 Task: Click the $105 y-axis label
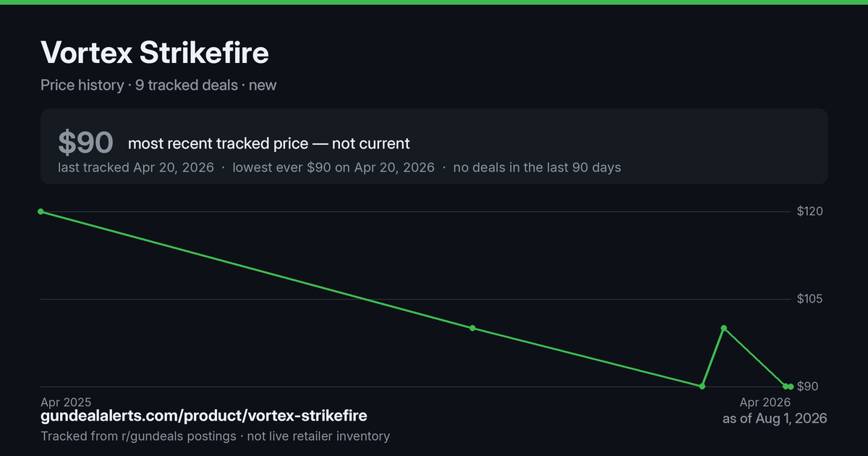click(x=811, y=299)
